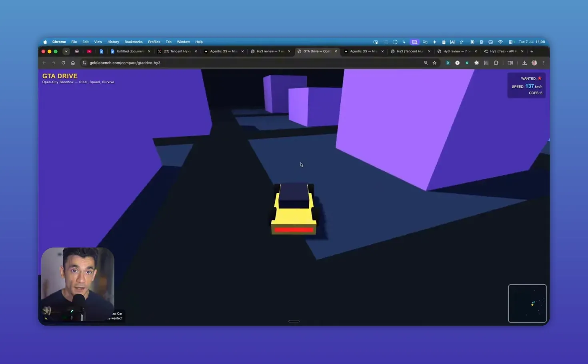Toggle the highlighted screen sharing menu bar icon
This screenshot has height=364, width=588.
coord(415,42)
